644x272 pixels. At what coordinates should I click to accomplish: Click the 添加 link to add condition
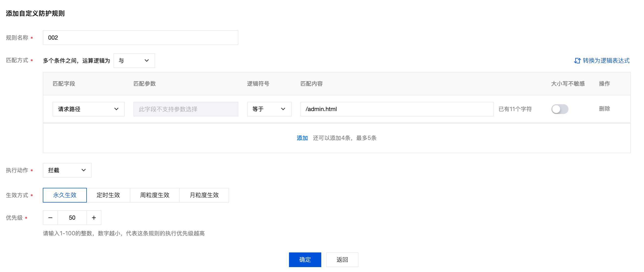point(302,138)
